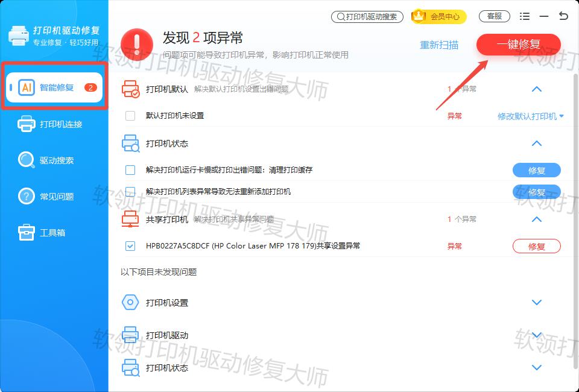Select the AI icon in 智能修复
Viewport: 579px width, 392px height.
[x=27, y=87]
